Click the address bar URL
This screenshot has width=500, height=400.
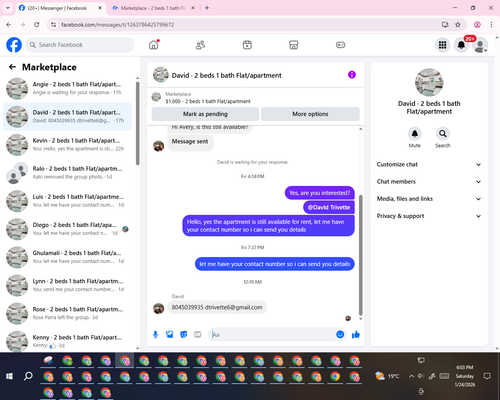117,25
